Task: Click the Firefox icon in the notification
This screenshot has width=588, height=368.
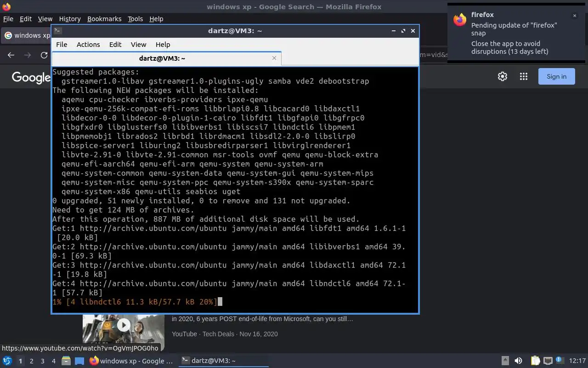Action: pos(460,20)
